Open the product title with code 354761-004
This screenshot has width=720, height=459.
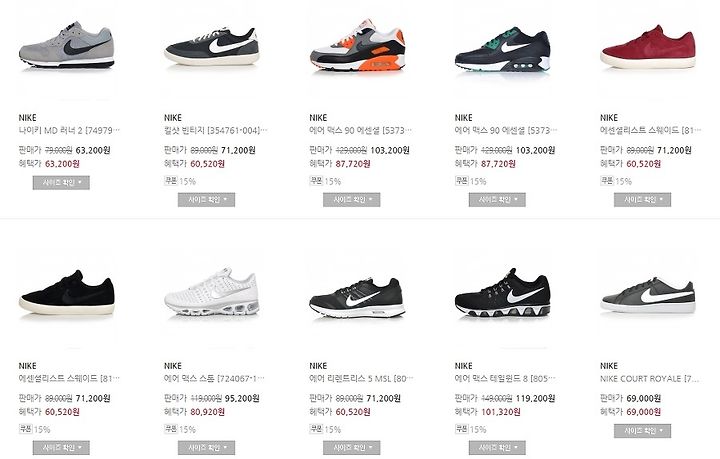pyautogui.click(x=215, y=130)
